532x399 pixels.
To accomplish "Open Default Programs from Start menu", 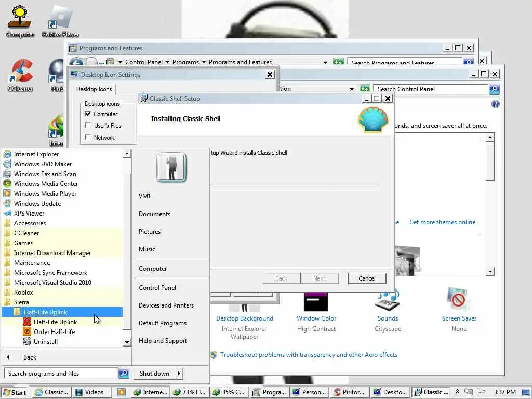I will pos(162,323).
